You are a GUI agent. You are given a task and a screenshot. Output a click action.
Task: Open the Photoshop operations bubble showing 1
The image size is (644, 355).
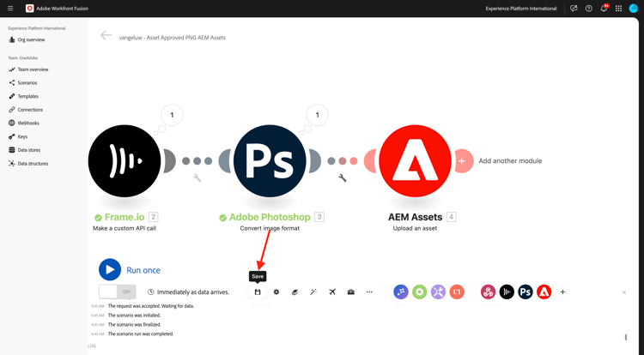pos(317,115)
